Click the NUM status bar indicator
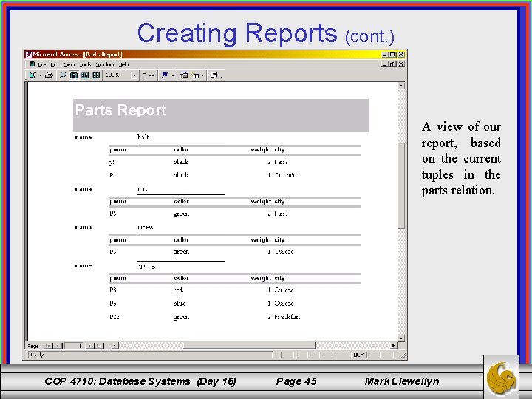This screenshot has height=399, width=532. click(x=358, y=355)
